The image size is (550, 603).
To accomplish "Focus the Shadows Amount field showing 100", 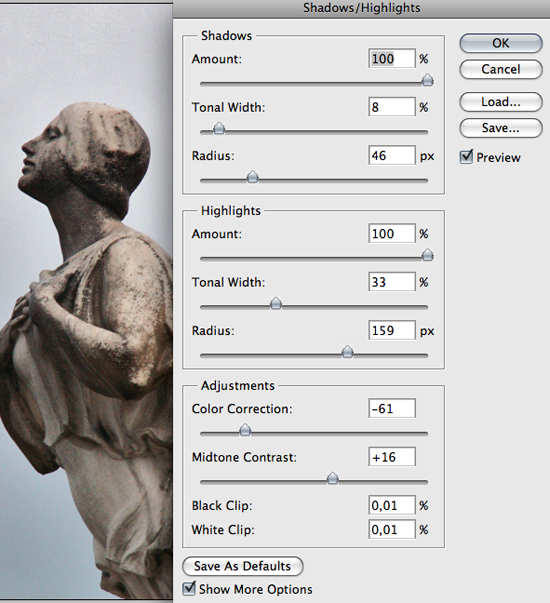I will [x=392, y=58].
